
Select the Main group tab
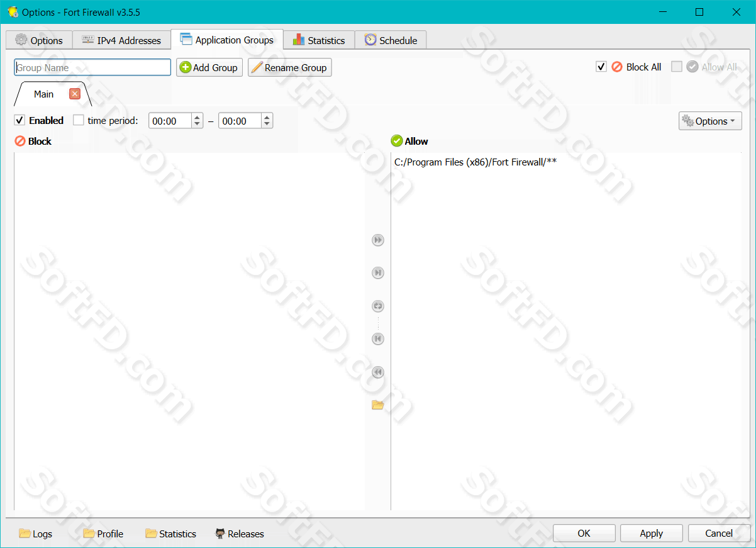(x=44, y=94)
